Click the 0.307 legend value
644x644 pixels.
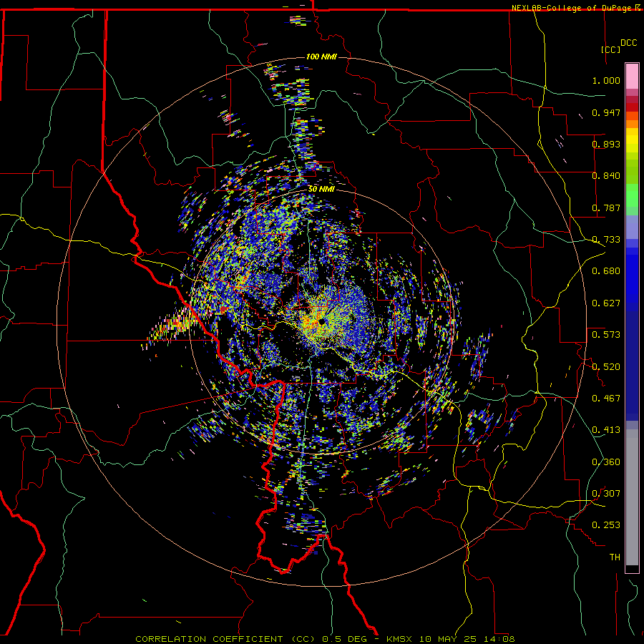[606, 494]
